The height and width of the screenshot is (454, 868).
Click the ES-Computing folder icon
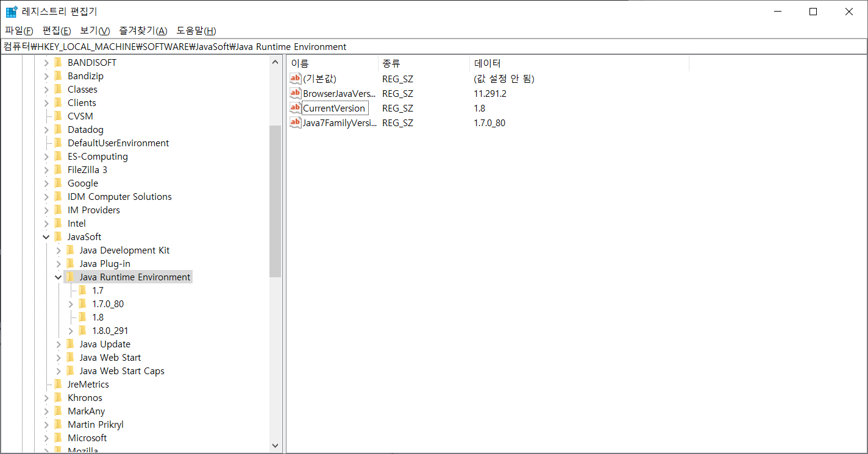[59, 156]
